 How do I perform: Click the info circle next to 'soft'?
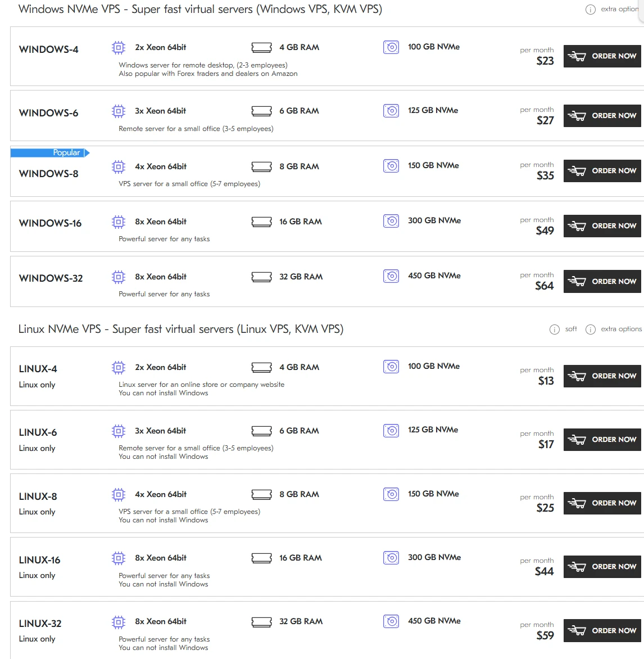[x=555, y=329]
